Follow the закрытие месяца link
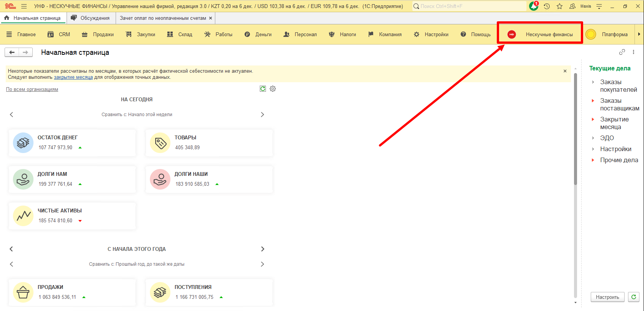Screen dimensions: 644x311 pos(73,77)
